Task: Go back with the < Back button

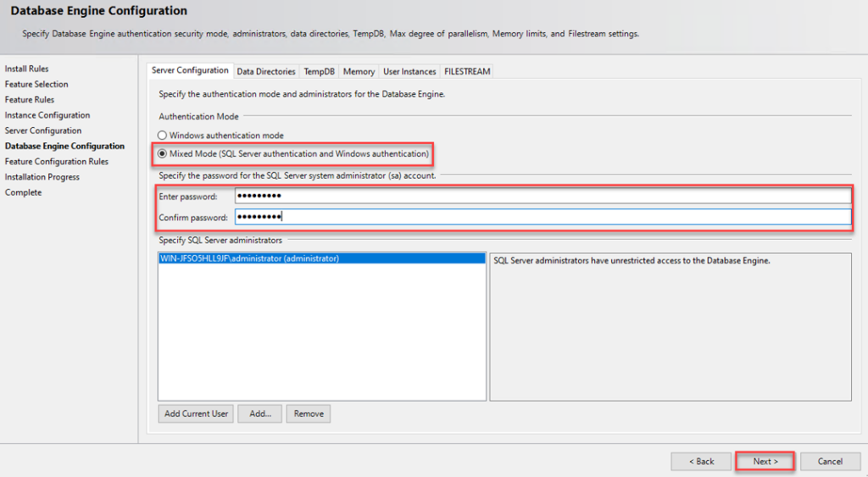Action: 701,461
